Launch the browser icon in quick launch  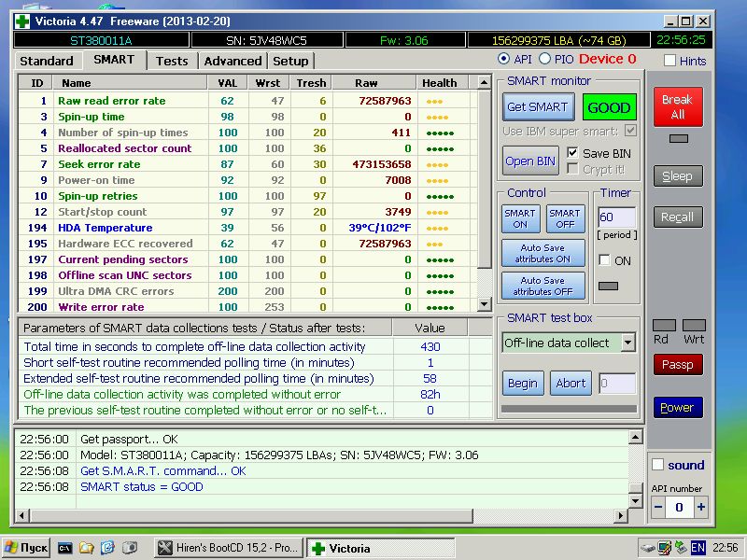[107, 548]
